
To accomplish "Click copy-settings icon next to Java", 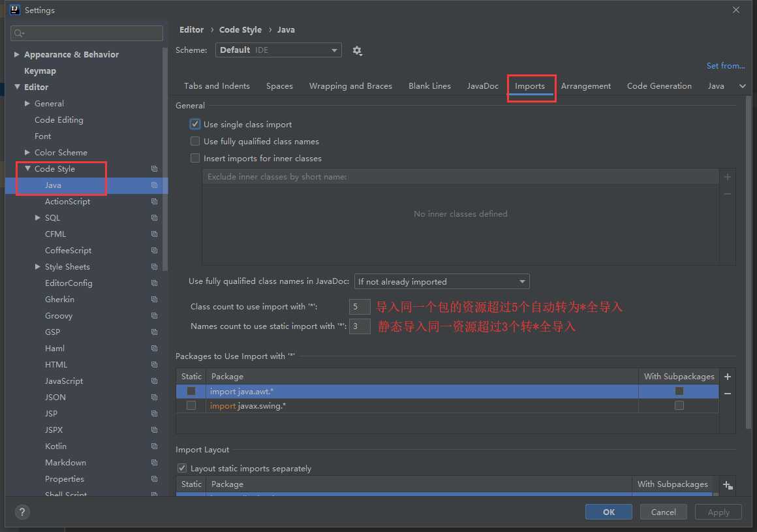I will 154,185.
